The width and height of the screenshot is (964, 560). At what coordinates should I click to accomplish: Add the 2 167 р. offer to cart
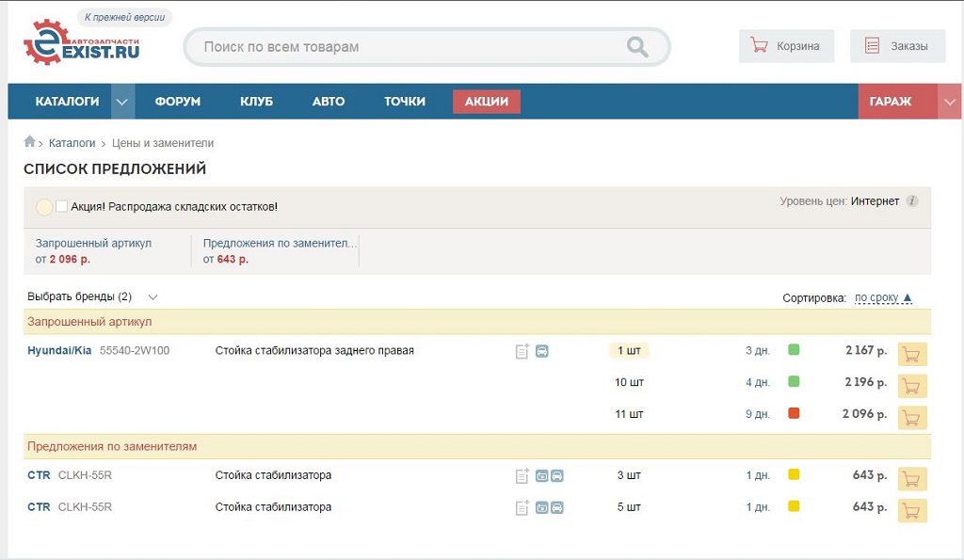tap(912, 354)
